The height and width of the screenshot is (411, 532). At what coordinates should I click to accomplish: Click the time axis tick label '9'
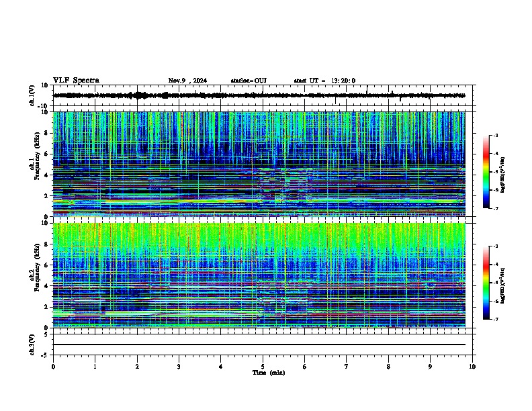(x=430, y=367)
